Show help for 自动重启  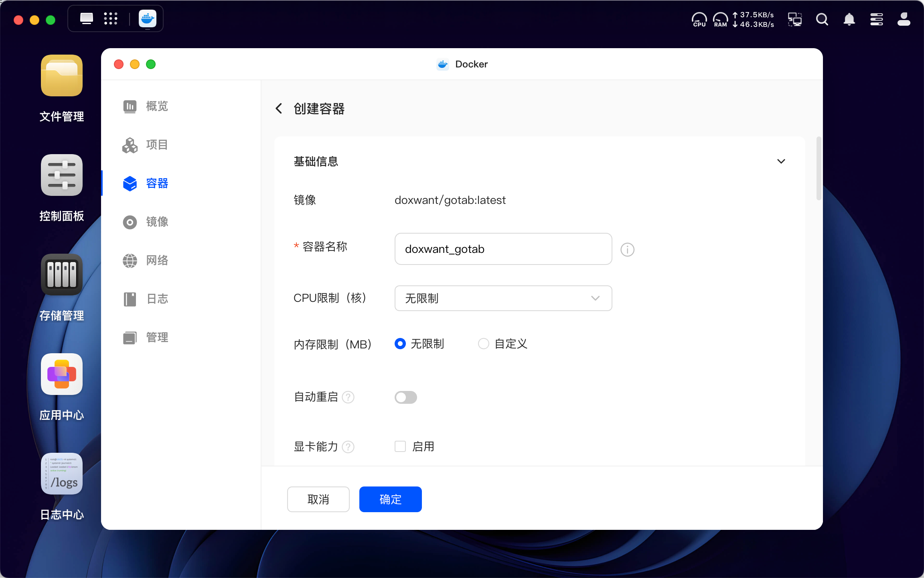coord(348,397)
